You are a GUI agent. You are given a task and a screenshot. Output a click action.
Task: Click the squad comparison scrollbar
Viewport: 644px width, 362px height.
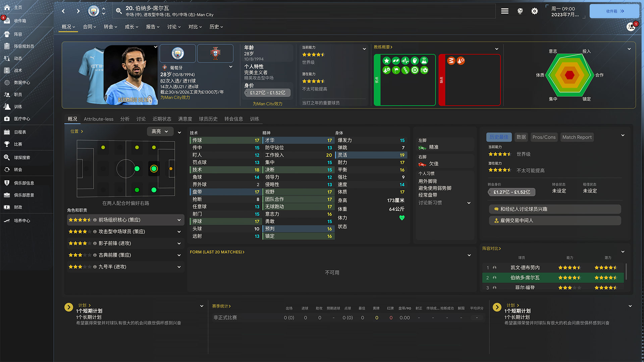[626, 271]
